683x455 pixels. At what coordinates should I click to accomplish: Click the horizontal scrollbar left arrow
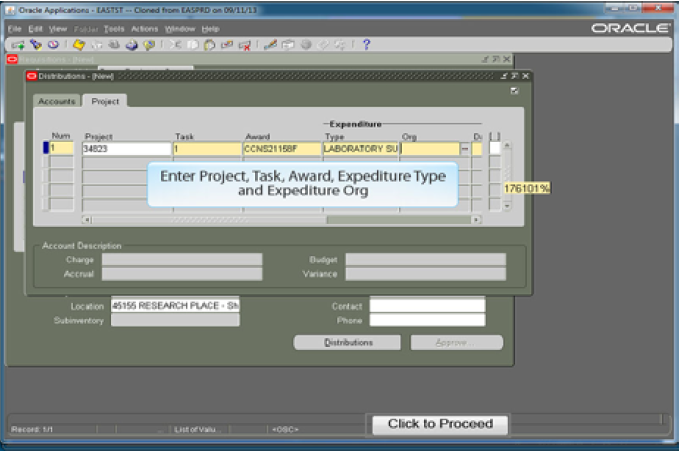coord(87,220)
